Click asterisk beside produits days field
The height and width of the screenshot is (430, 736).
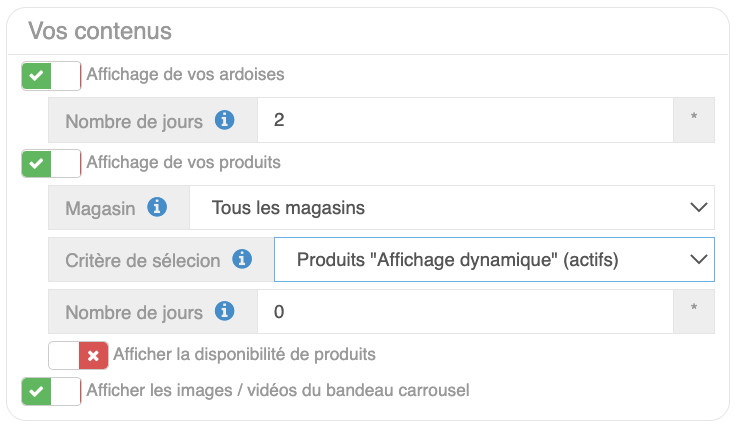[694, 312]
